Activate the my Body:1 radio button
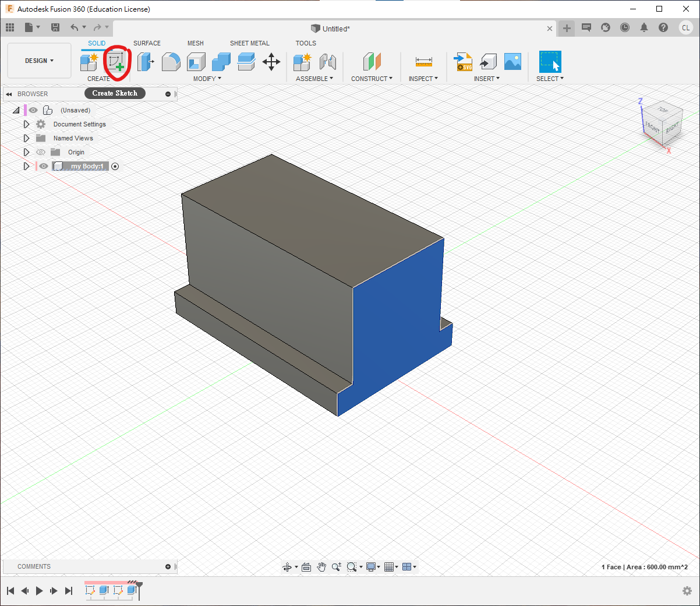This screenshot has height=606, width=700. tap(115, 167)
